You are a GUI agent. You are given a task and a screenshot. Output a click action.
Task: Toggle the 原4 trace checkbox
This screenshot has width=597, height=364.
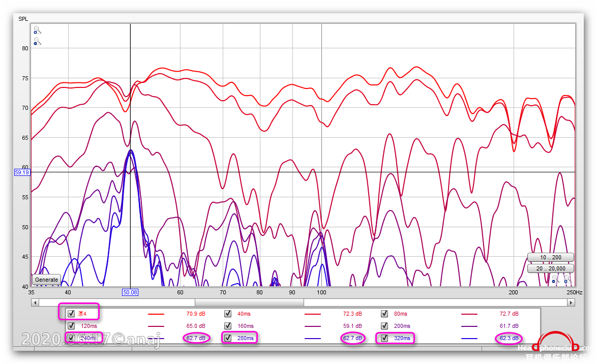point(71,314)
